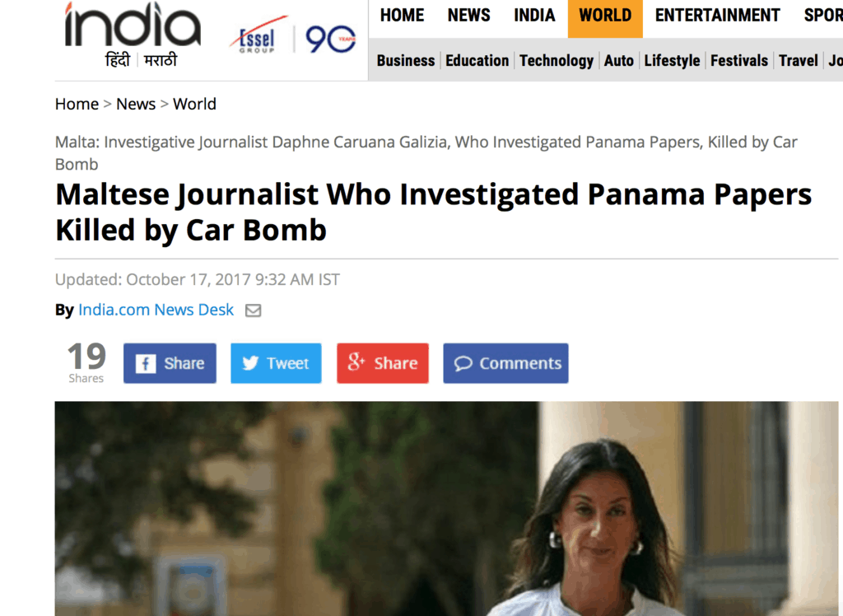The height and width of the screenshot is (616, 843).
Task: Go to the NEWS menu item
Action: coord(468,16)
